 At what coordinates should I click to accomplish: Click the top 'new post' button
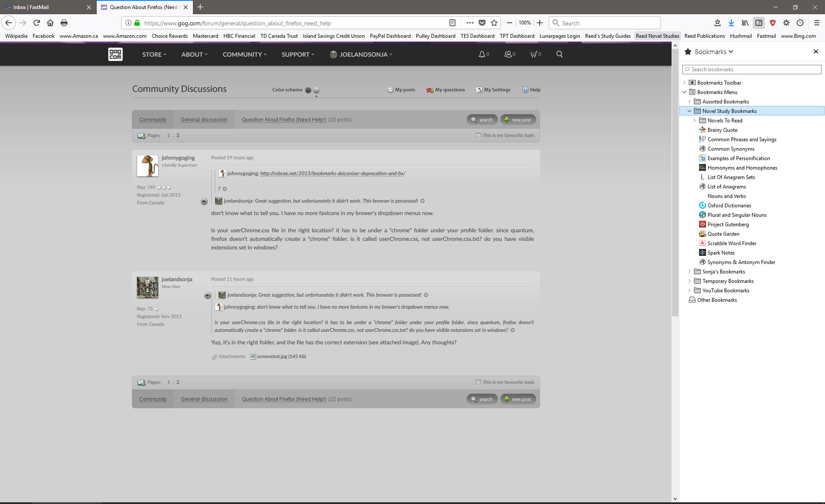click(518, 120)
